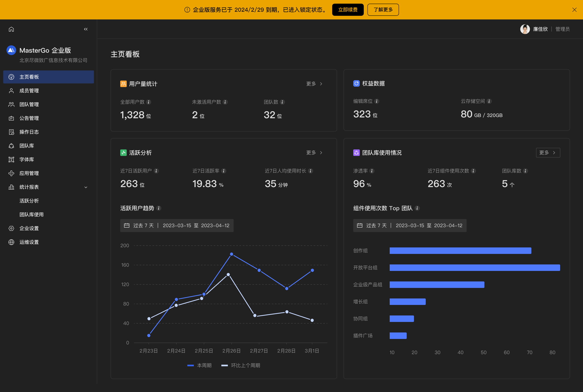583x392 pixels.
Task: Click info icon next to 近7日人均使用时长
Action: tap(310, 171)
